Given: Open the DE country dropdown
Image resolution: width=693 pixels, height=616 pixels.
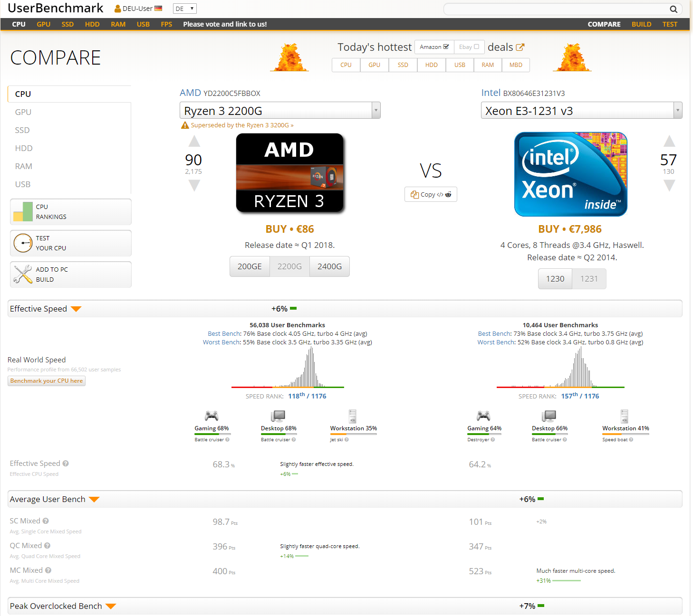Looking at the screenshot, I should click(185, 9).
